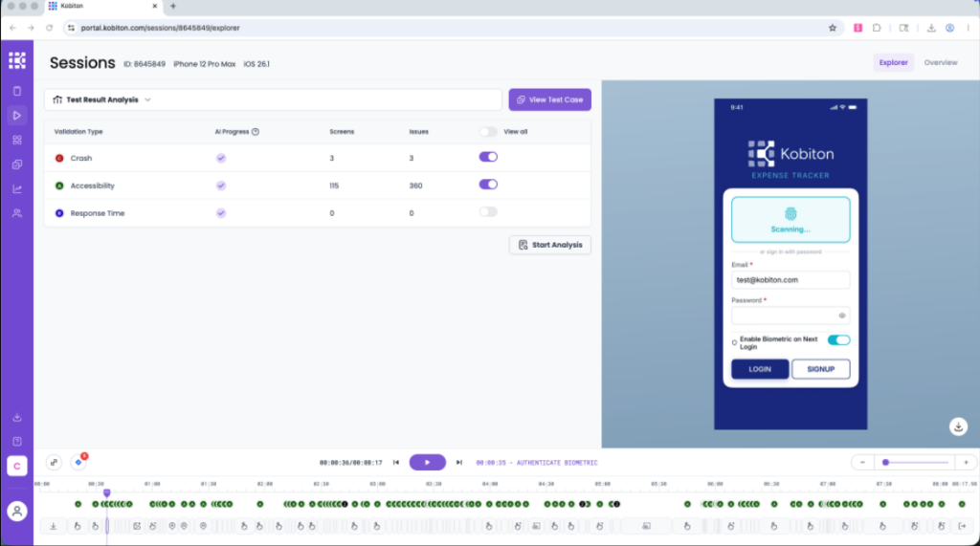
Task: Skip to the previous step
Action: [x=396, y=462]
